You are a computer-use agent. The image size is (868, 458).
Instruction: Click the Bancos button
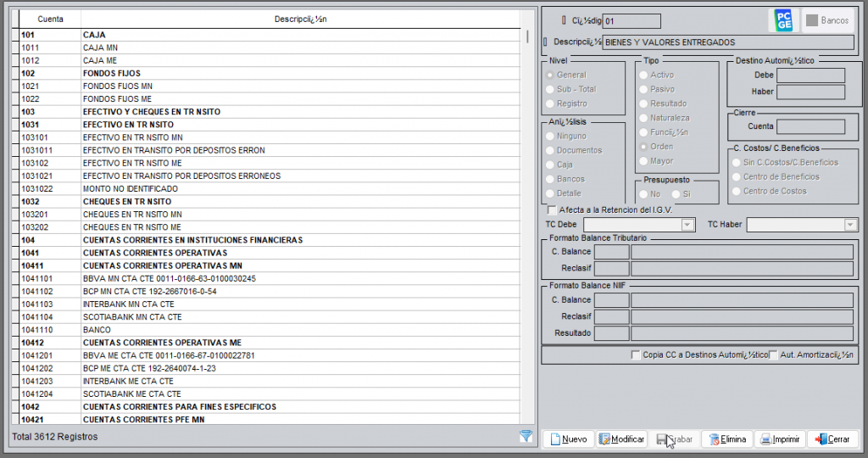(x=827, y=21)
